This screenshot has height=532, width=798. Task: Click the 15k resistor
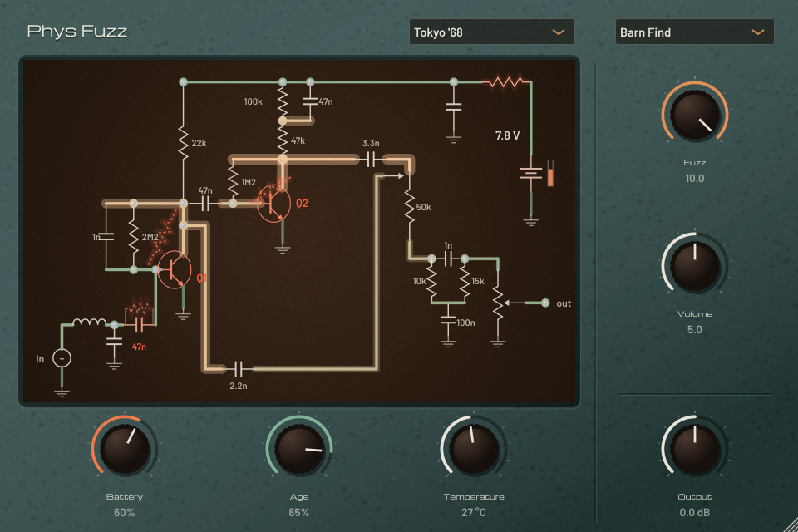pyautogui.click(x=465, y=281)
